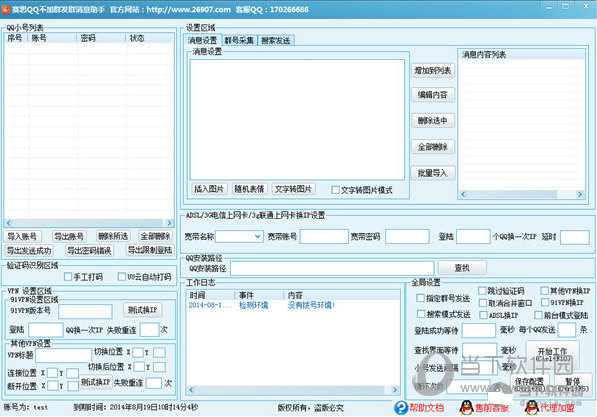Click the 消息内容列表 header
Image resolution: width=597 pixels, height=417 pixels.
(x=522, y=54)
